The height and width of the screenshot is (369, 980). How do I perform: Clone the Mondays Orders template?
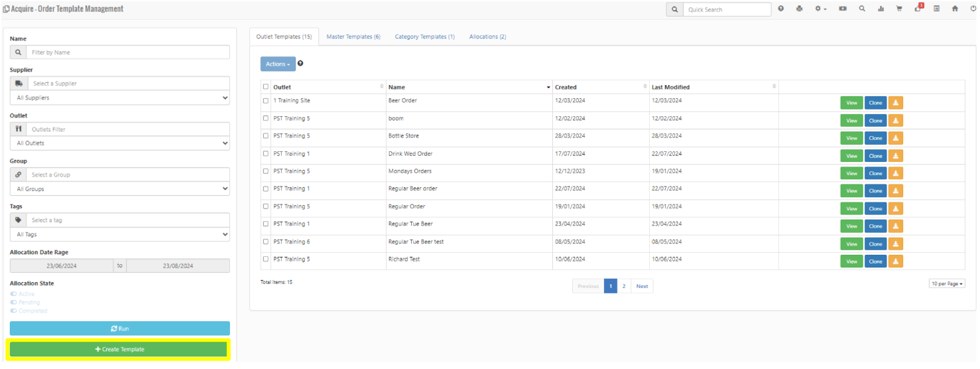pyautogui.click(x=875, y=173)
